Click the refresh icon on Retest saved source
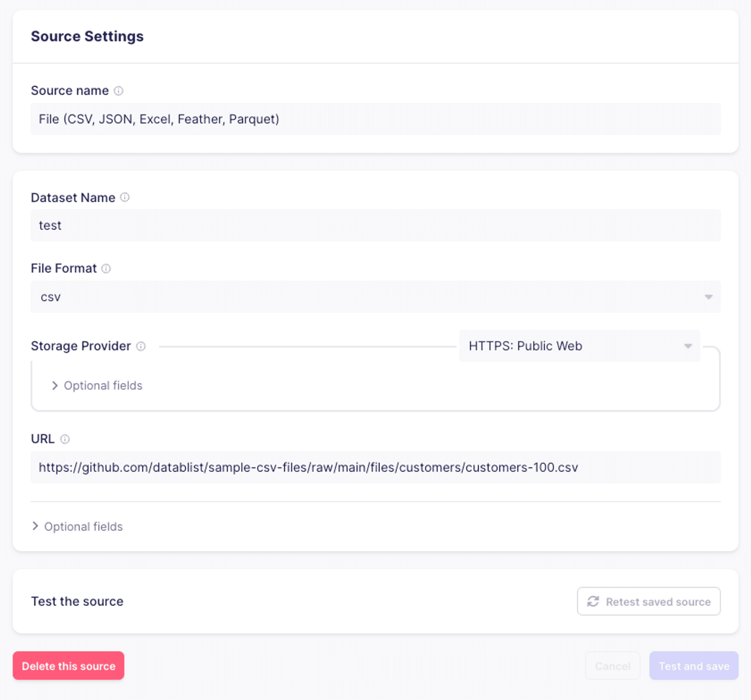The height and width of the screenshot is (700, 751). coord(594,601)
